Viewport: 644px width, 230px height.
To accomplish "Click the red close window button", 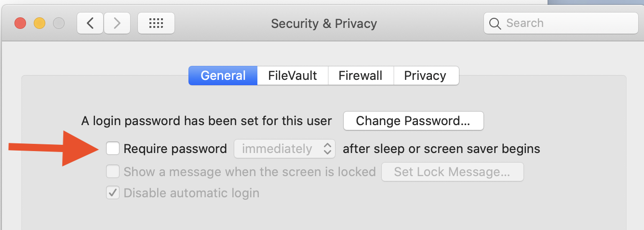I will (x=20, y=23).
